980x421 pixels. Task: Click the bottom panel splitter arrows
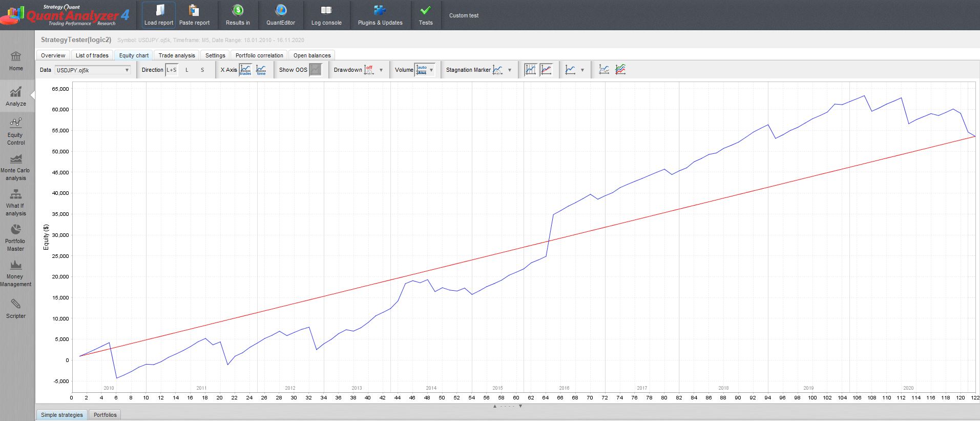[x=507, y=406]
